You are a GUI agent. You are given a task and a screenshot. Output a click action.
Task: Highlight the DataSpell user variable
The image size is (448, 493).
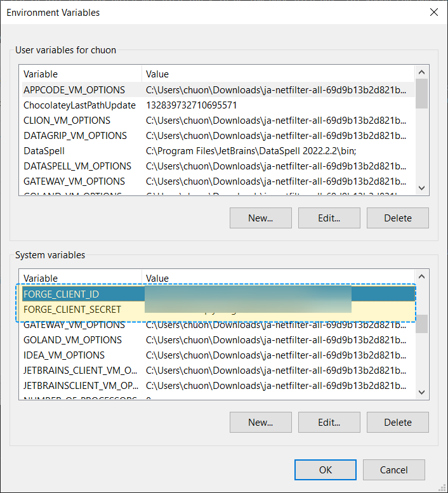tap(44, 151)
